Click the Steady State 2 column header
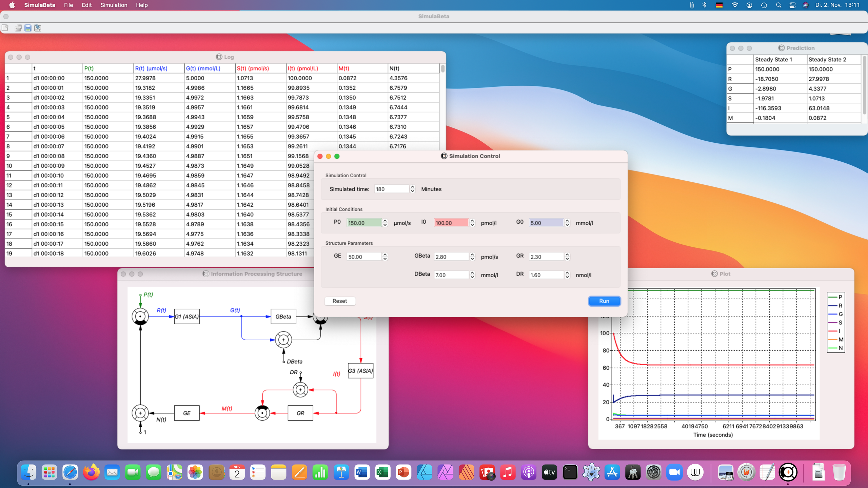 point(834,60)
